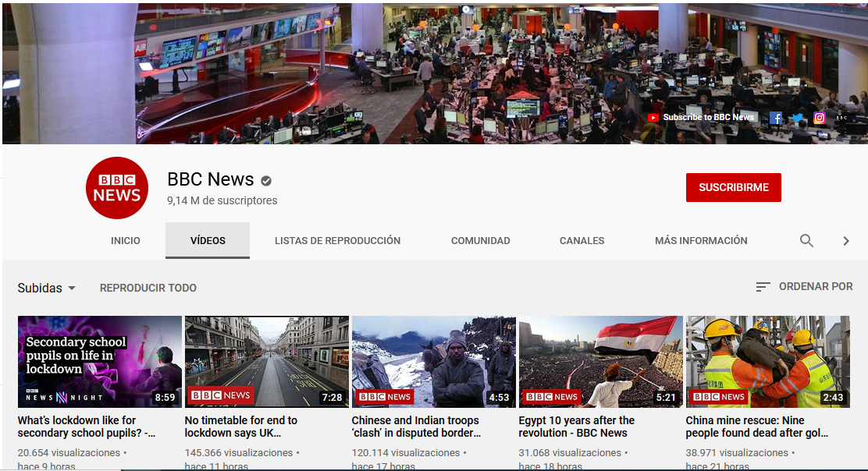Click '20.654 visualizaciones' text
This screenshot has width=868, height=471.
pos(69,453)
